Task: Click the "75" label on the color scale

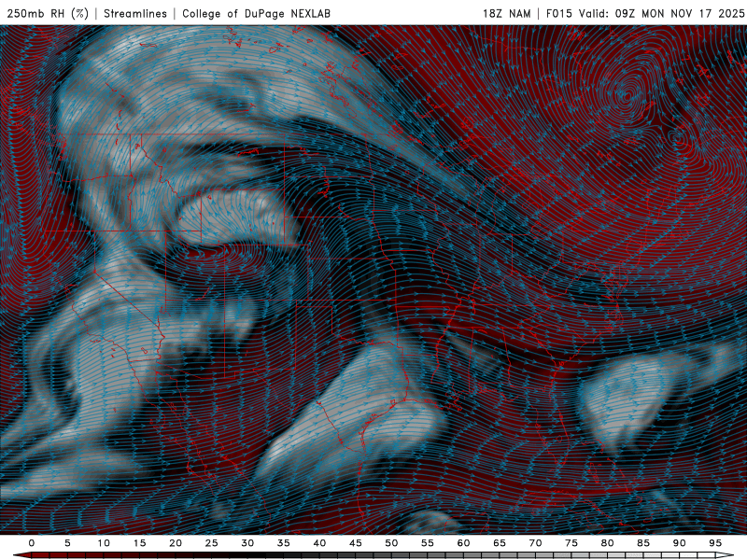Action: [571, 543]
